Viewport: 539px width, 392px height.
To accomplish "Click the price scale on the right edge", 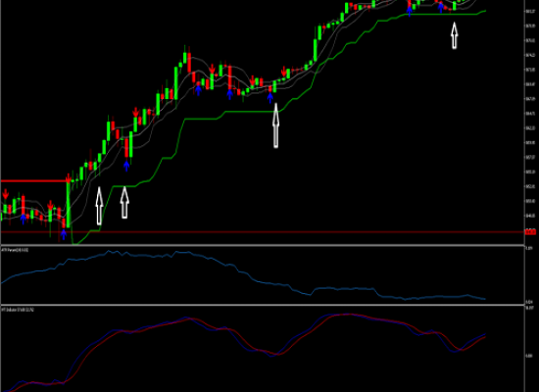I will click(531, 122).
